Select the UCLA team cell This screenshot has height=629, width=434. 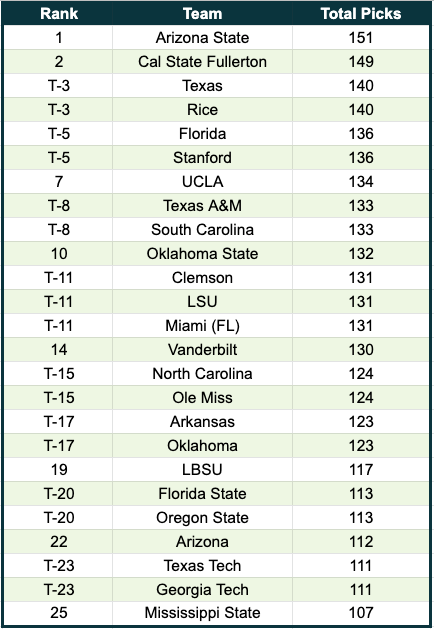(x=202, y=182)
